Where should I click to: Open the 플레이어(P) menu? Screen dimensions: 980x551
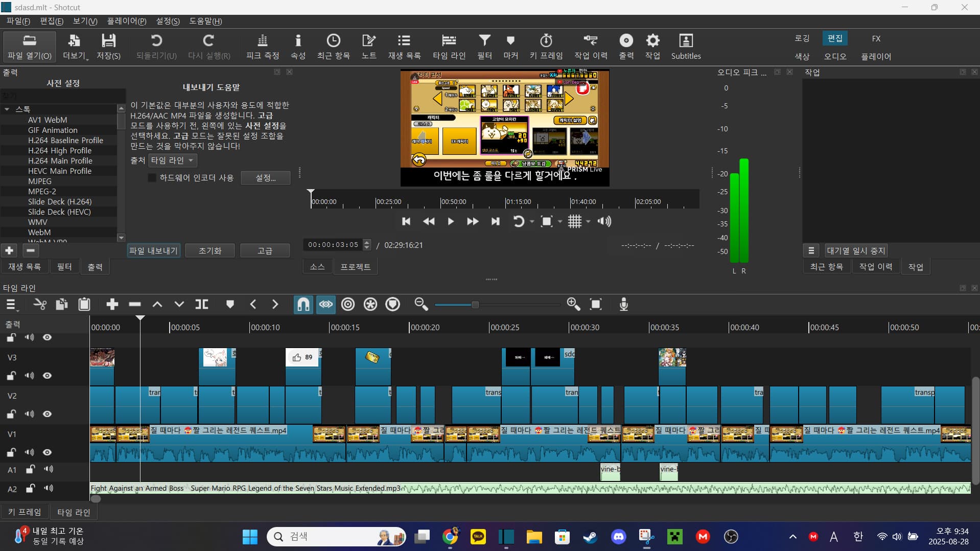(x=126, y=21)
